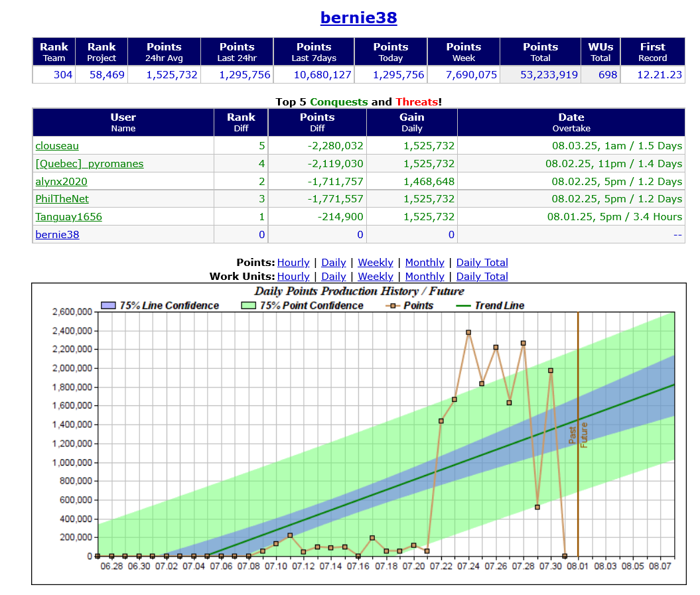This screenshot has height=595, width=700.
Task: Click the green 75% Point Confidence swatch
Action: [248, 306]
